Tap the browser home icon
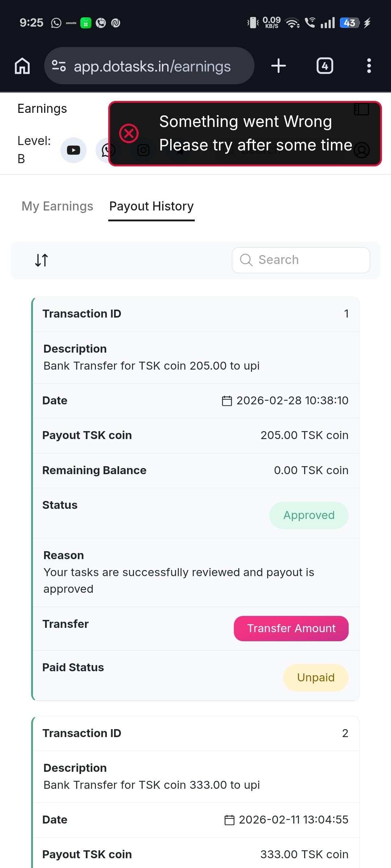Screen dimensions: 391x868 pos(22,66)
